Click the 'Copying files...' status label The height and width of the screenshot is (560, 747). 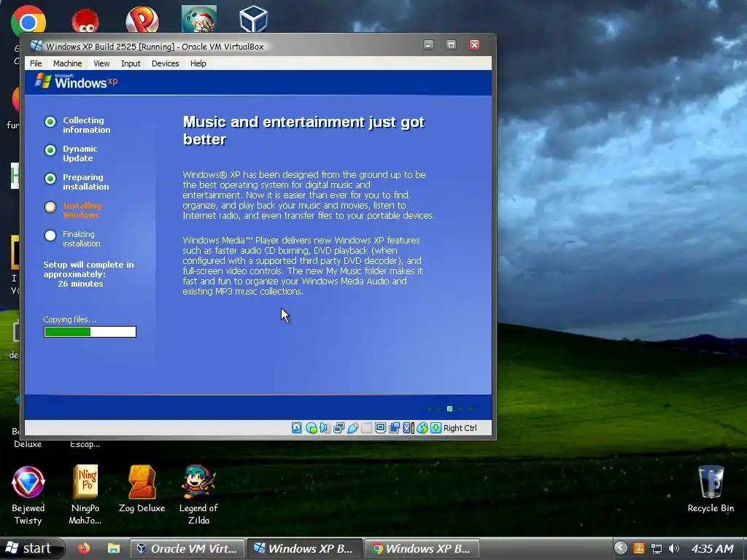click(69, 319)
